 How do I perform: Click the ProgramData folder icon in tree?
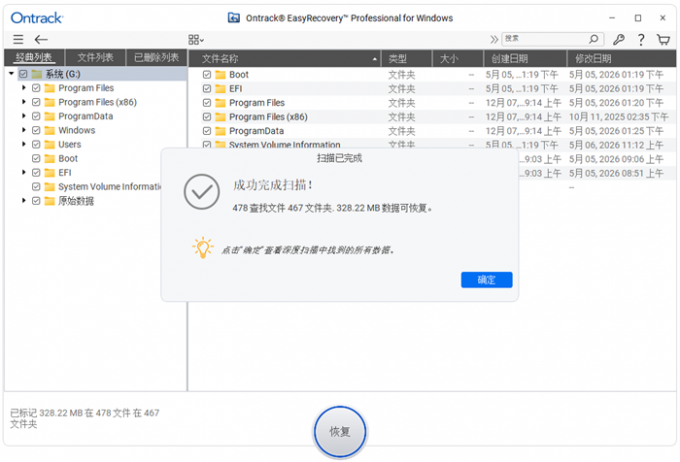click(49, 116)
